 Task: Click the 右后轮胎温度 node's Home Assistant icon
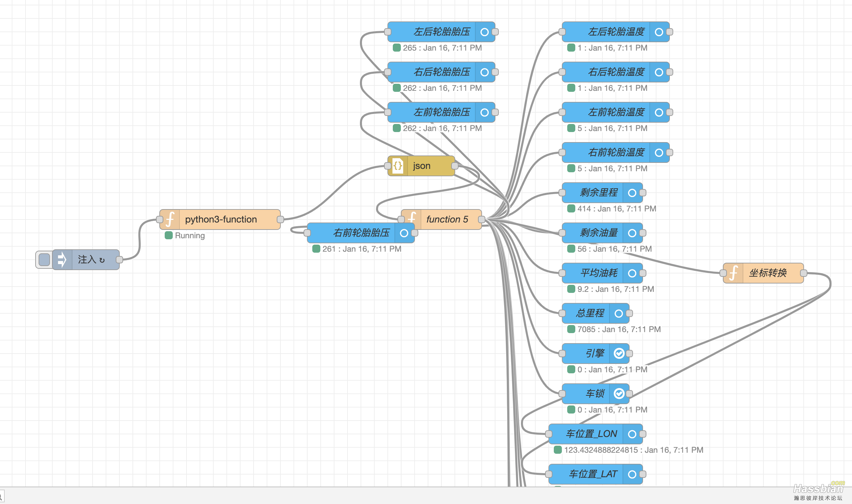(x=659, y=72)
